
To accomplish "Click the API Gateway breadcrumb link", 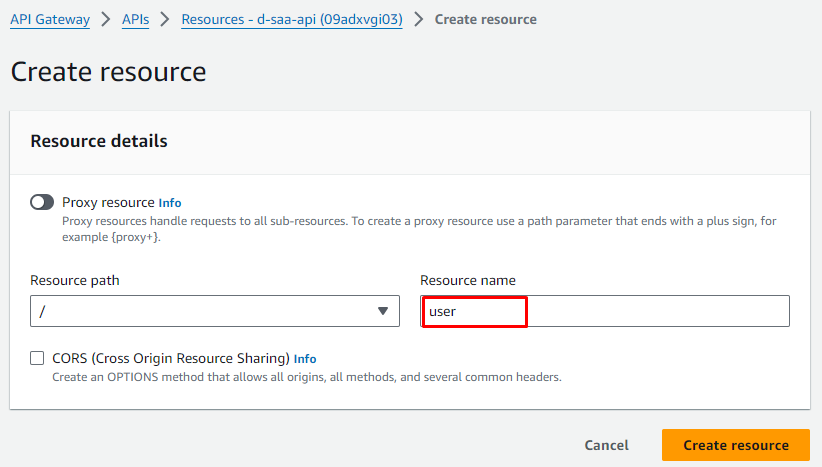I will pos(49,19).
